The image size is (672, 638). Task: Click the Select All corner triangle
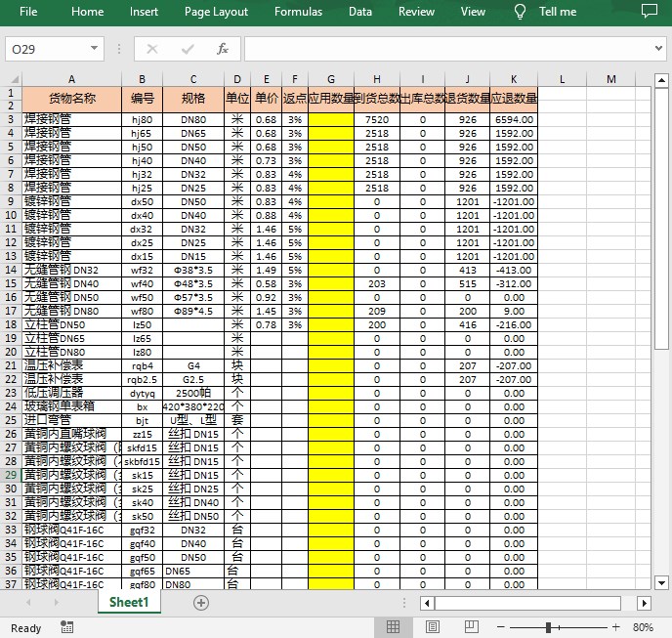14,79
